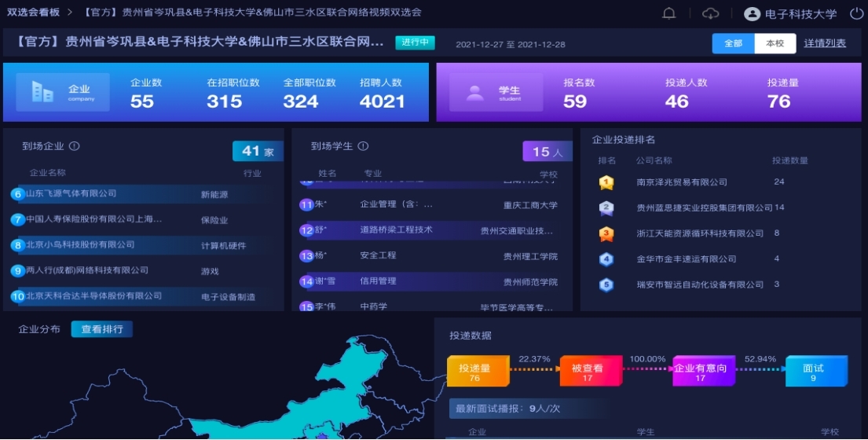Switch the filter to 本校
This screenshot has width=868, height=440.
click(775, 43)
